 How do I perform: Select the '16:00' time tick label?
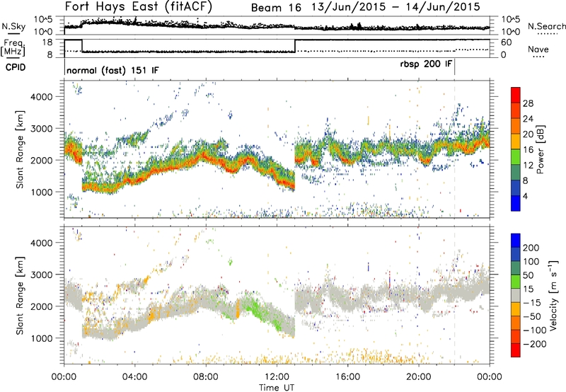click(347, 377)
